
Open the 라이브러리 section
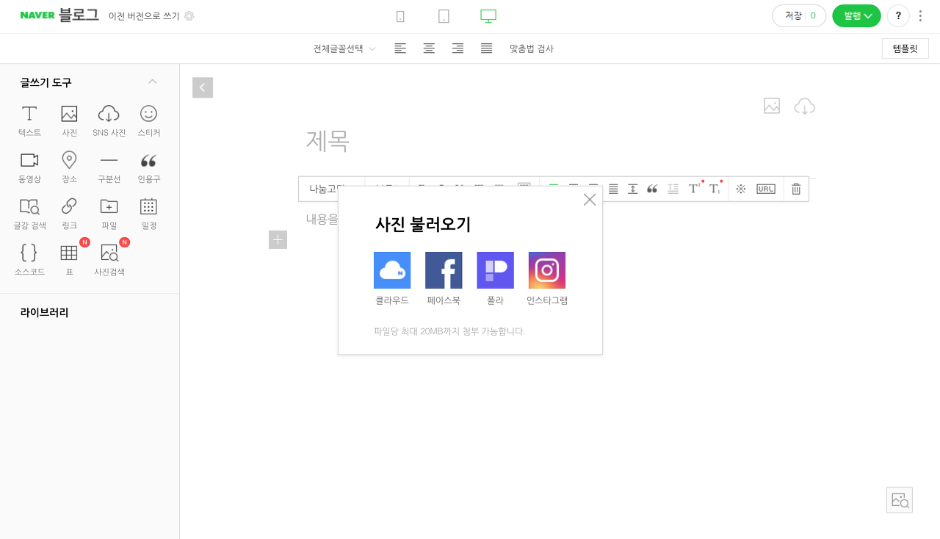coord(44,312)
